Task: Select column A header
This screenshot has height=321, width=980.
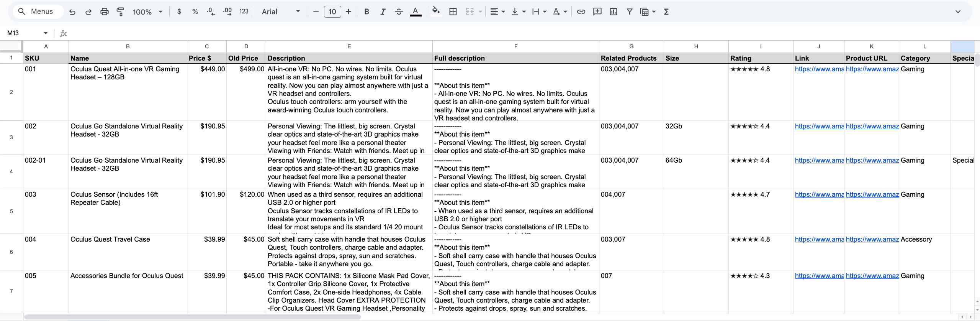Action: click(46, 46)
